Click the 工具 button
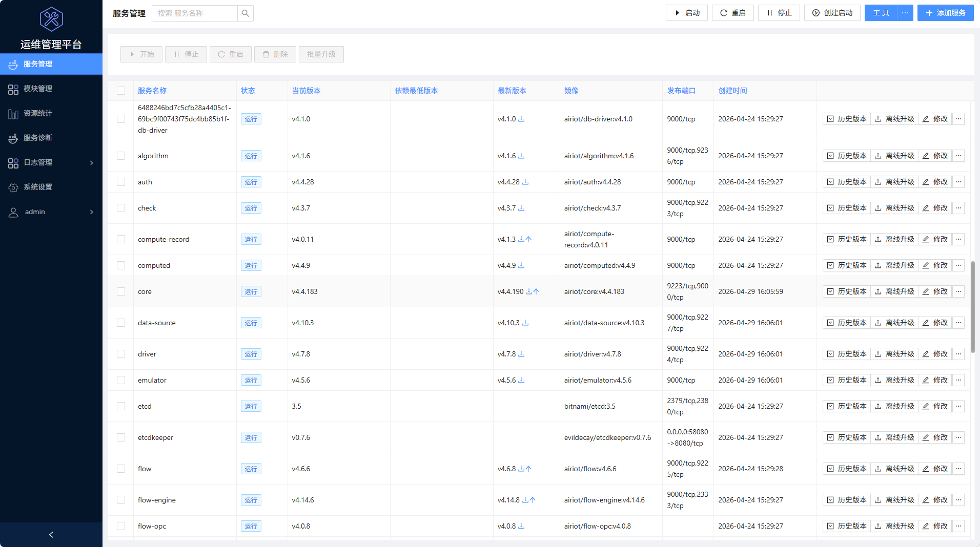 click(881, 13)
